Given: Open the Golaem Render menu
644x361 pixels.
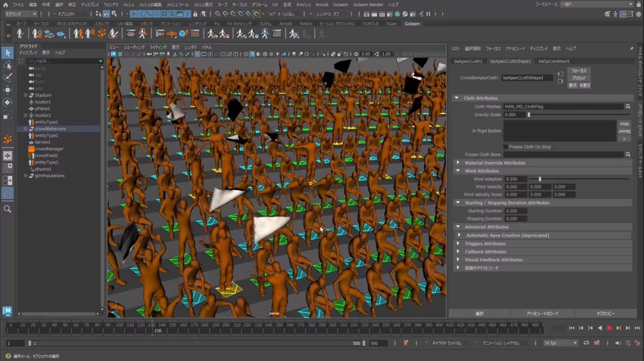Looking at the screenshot, I should (368, 4).
